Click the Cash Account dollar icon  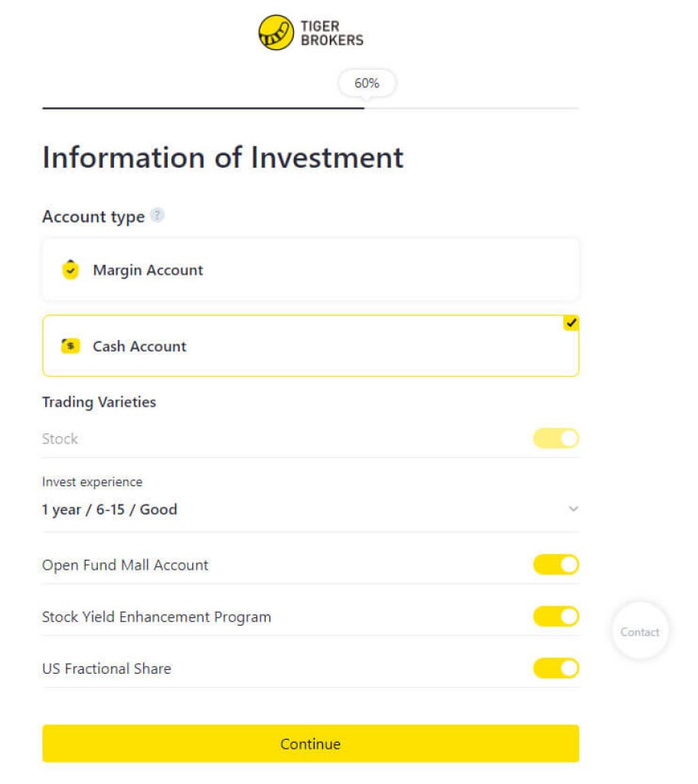[70, 346]
